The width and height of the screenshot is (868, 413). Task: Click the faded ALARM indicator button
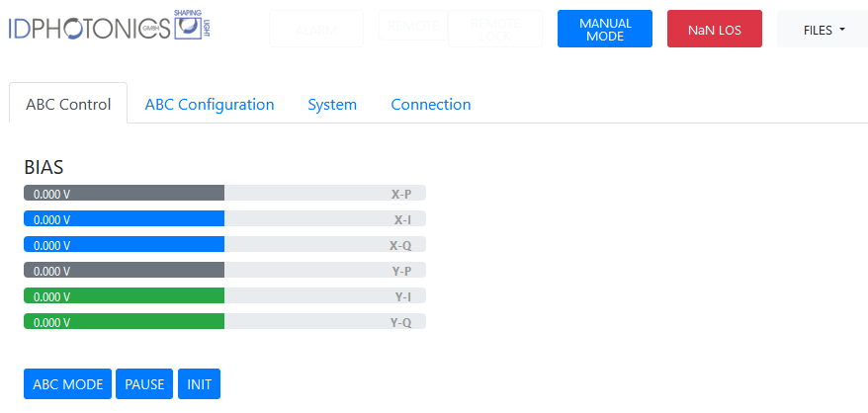click(x=315, y=29)
